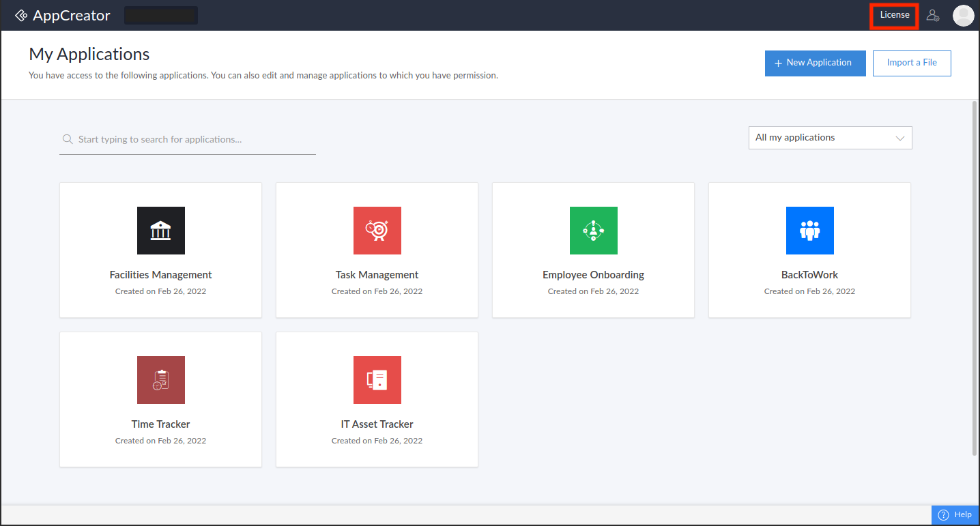The image size is (980, 526).
Task: Click the application search input field
Action: coord(188,139)
